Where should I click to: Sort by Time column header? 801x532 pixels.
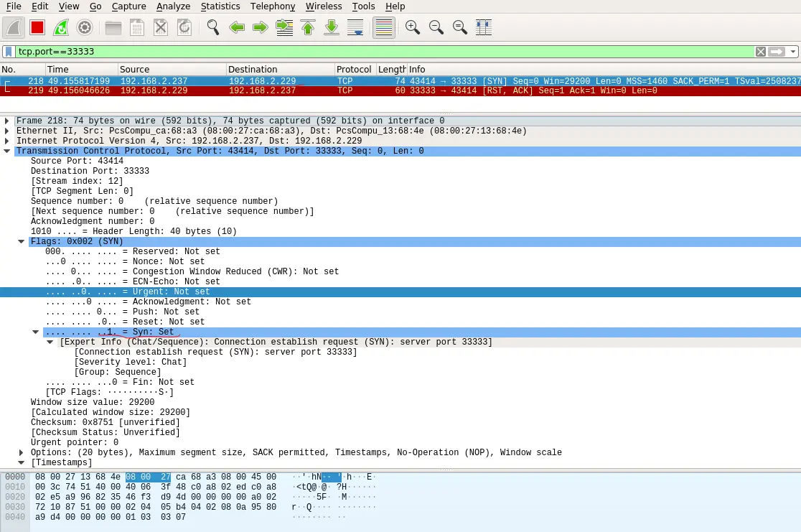click(x=81, y=70)
